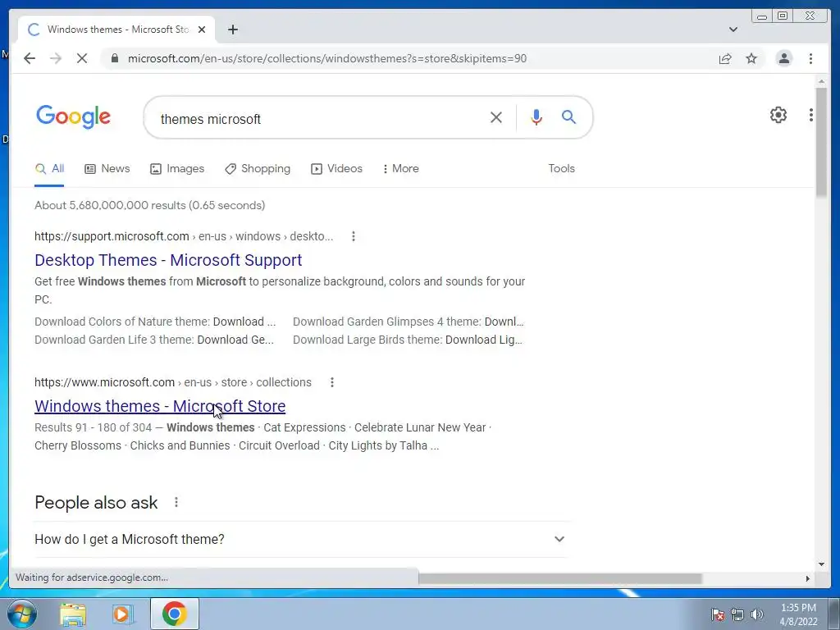Image resolution: width=840 pixels, height=630 pixels.
Task: Submit search with magnifier icon
Action: coord(569,116)
